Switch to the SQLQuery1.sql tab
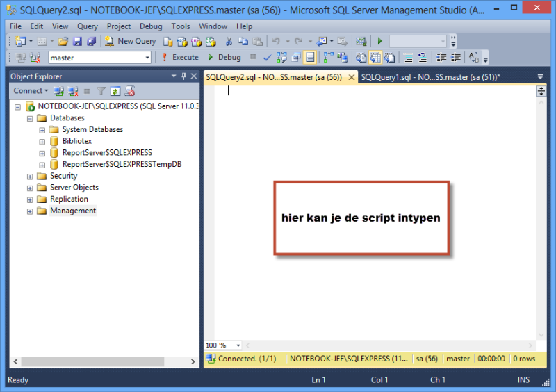This screenshot has width=556, height=392. [x=430, y=77]
